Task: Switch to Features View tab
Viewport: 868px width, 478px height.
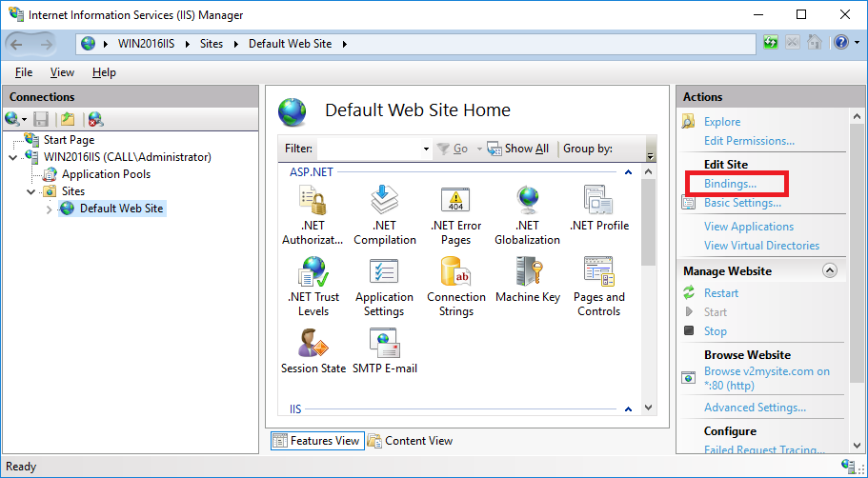Action: pyautogui.click(x=317, y=441)
